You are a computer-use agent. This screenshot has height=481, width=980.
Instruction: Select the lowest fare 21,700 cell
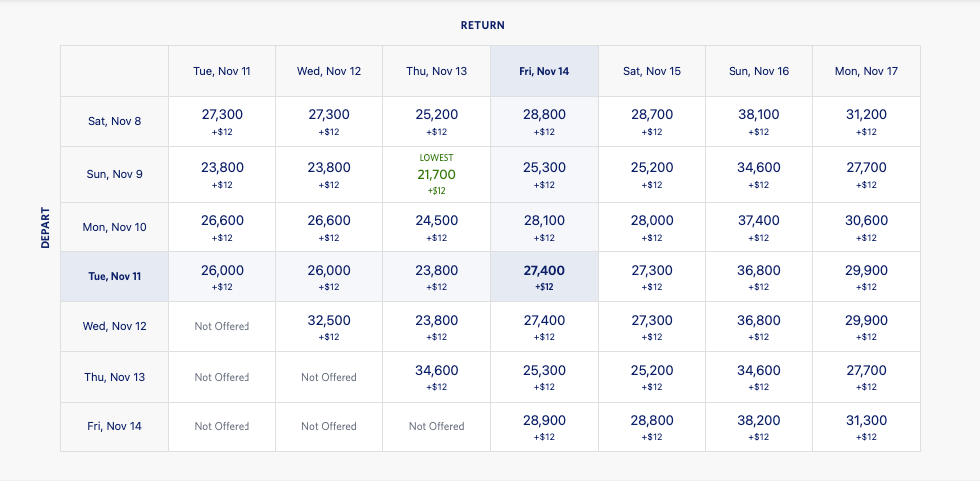coord(436,175)
